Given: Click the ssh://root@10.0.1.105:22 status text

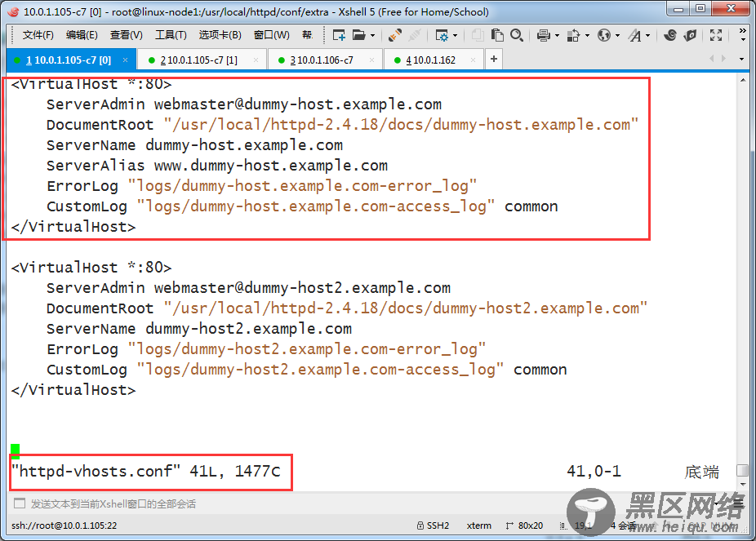Looking at the screenshot, I should pyautogui.click(x=64, y=525).
